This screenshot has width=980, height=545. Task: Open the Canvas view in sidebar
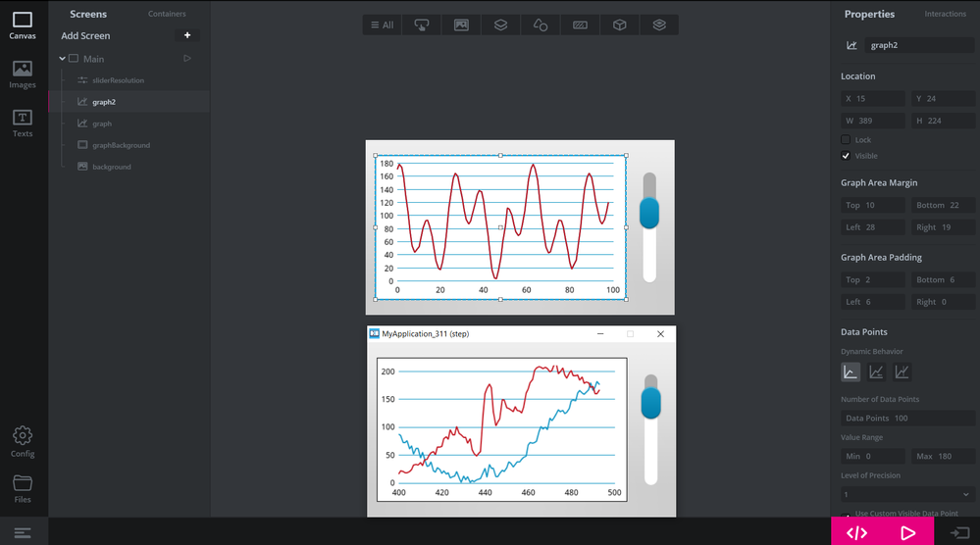(23, 25)
